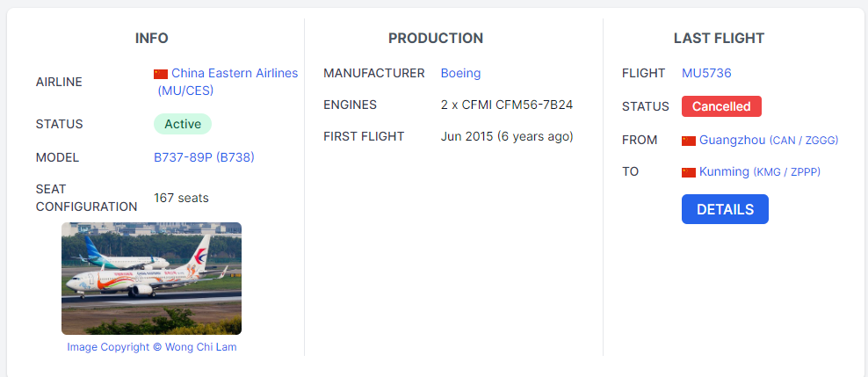Viewport: 868px width, 377px height.
Task: Click the green Active status badge
Action: coord(183,124)
